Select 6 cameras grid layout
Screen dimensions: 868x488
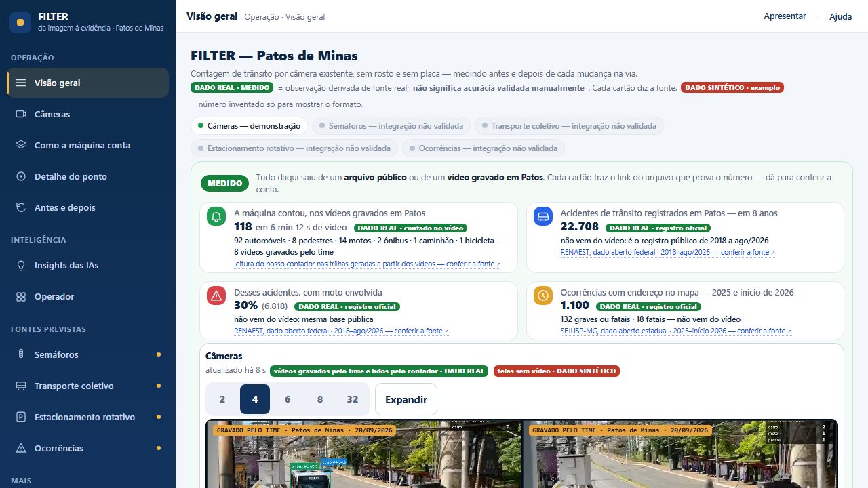click(288, 399)
